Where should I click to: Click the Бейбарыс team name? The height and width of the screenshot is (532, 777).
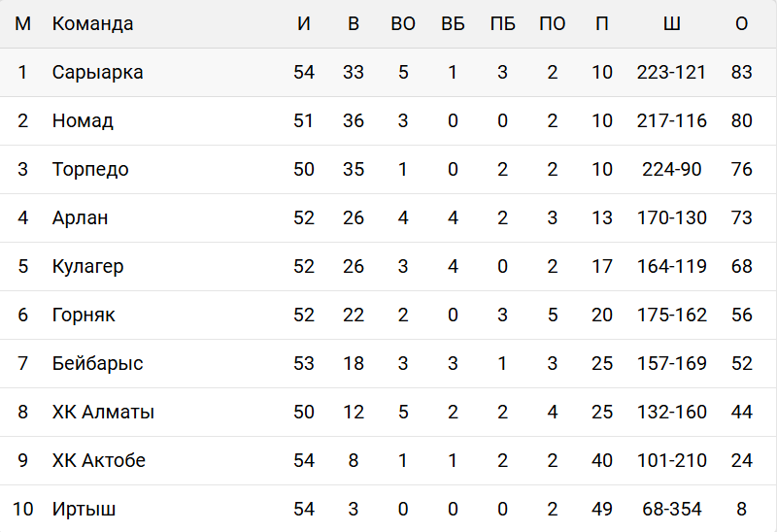[x=98, y=364]
